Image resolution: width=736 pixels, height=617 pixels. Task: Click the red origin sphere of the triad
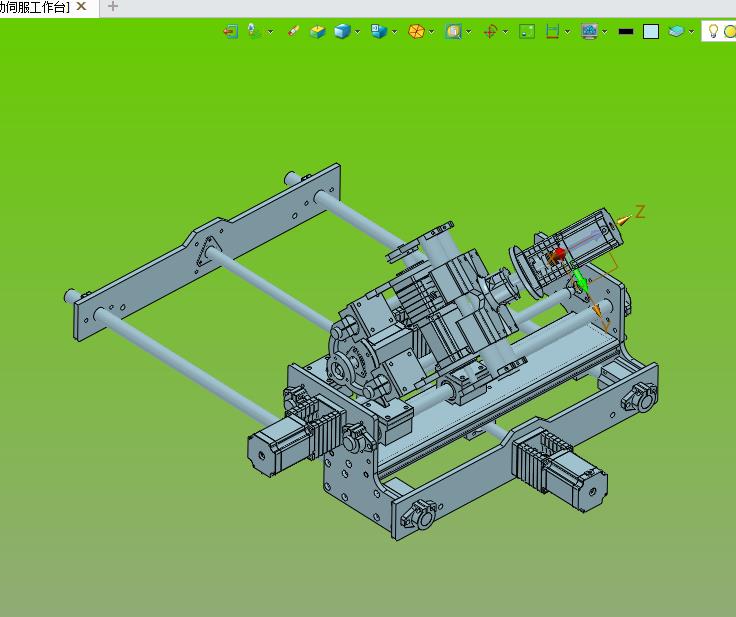point(558,255)
